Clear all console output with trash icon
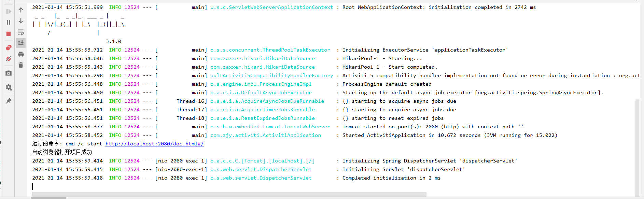This screenshot has height=199, width=644. 21,65
